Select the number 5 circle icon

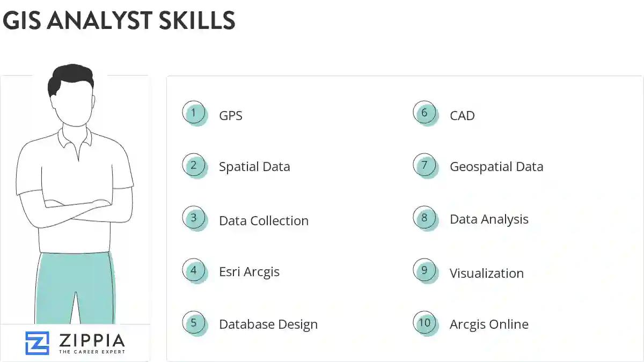click(x=194, y=323)
